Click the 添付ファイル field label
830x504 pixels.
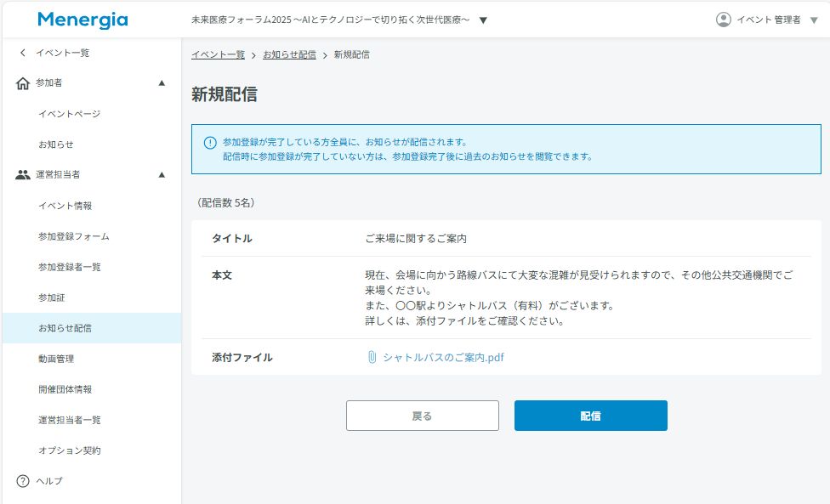pyautogui.click(x=242, y=358)
